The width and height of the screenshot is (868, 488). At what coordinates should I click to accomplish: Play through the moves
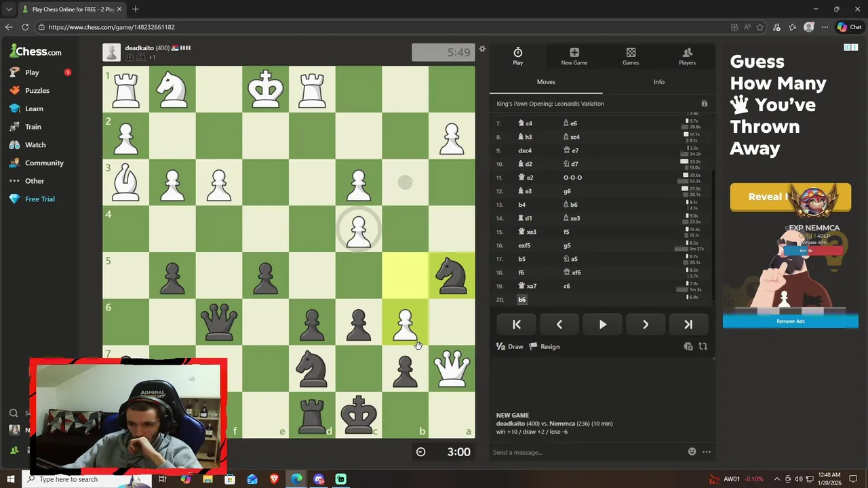[602, 325]
